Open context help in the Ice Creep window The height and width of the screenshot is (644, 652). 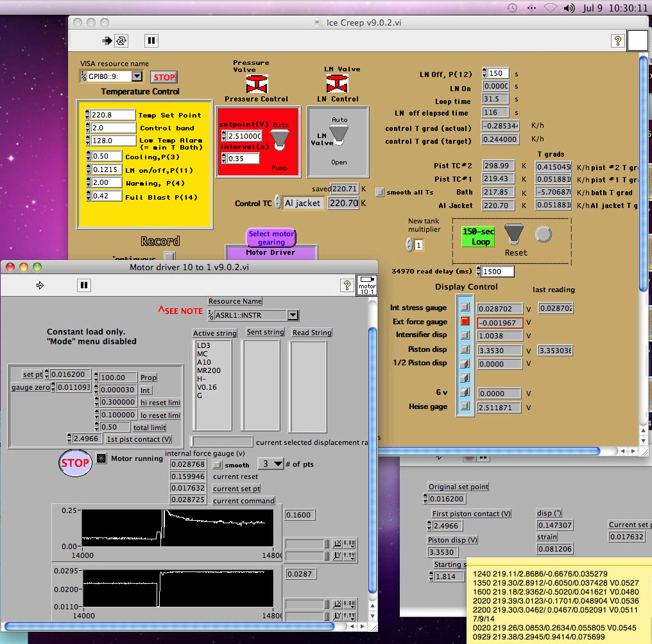[x=617, y=40]
